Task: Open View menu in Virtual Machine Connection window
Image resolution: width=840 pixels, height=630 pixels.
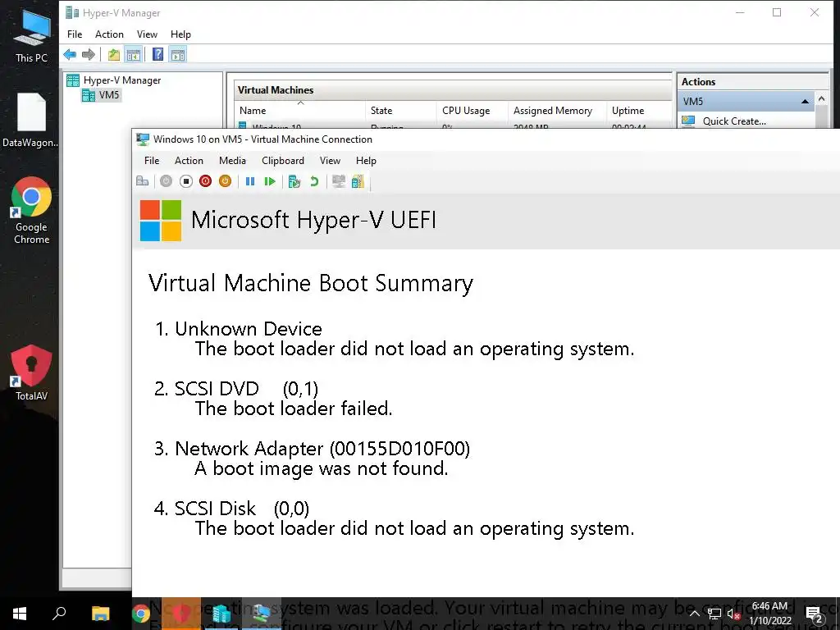Action: [x=330, y=161]
